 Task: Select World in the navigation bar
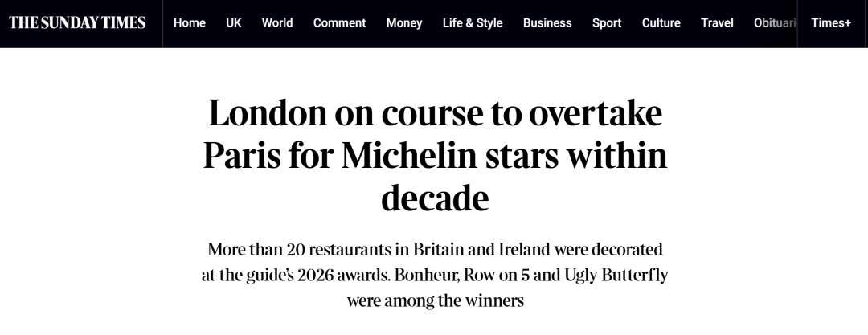click(x=277, y=22)
